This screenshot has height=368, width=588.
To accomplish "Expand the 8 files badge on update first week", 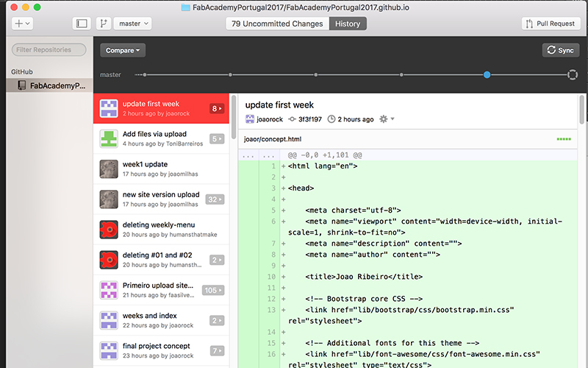I will 217,108.
